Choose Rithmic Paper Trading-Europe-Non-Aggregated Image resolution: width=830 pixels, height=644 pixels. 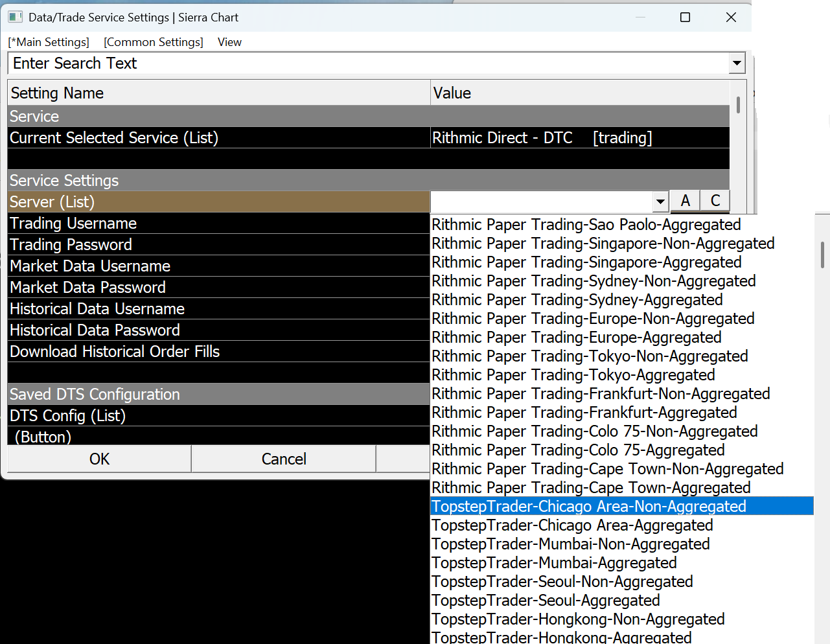click(x=622, y=318)
